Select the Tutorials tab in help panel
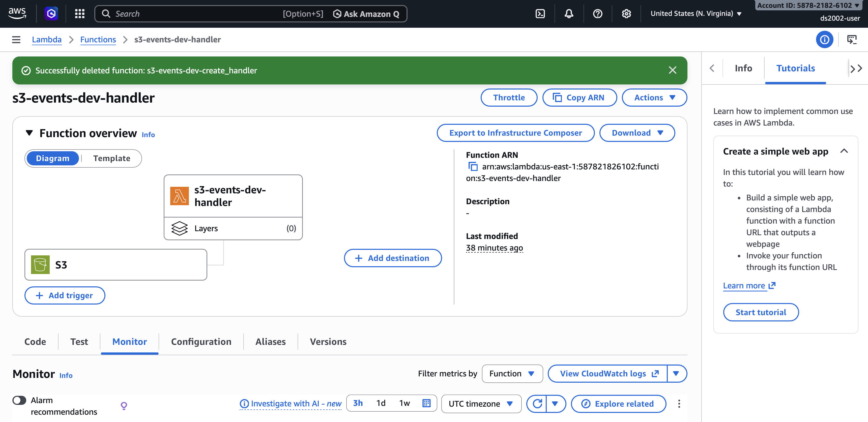 [x=795, y=68]
